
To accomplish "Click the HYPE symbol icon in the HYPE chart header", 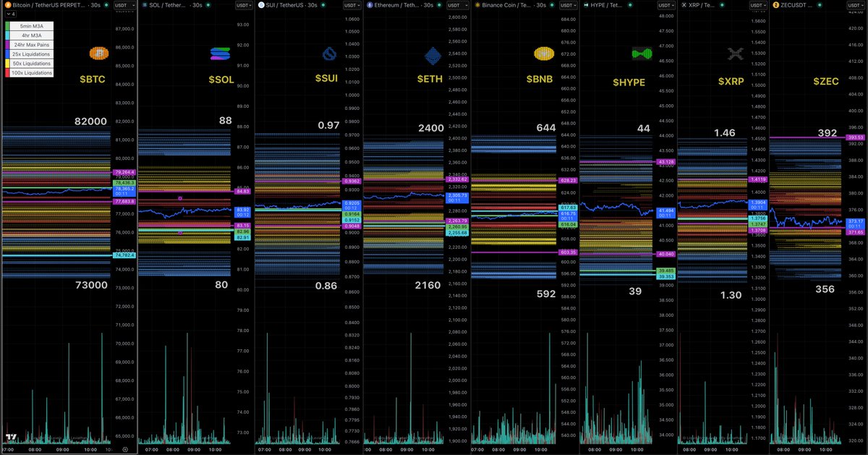I will [x=586, y=4].
